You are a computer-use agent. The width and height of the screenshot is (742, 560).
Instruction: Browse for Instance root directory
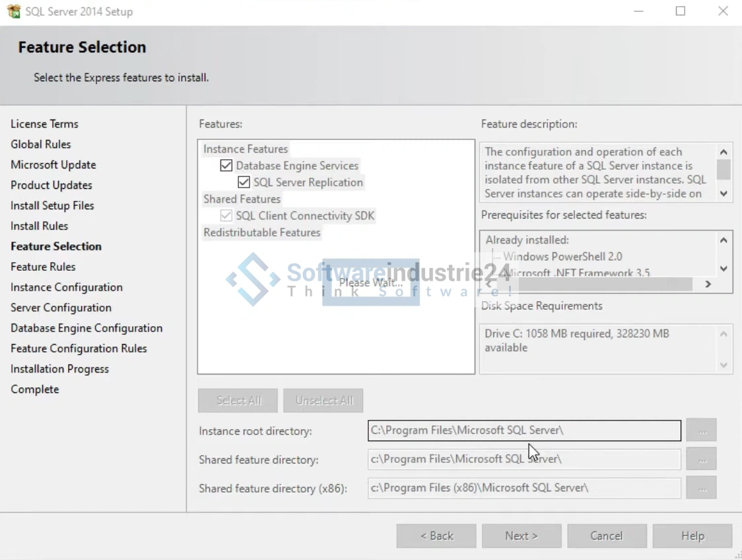pyautogui.click(x=701, y=431)
